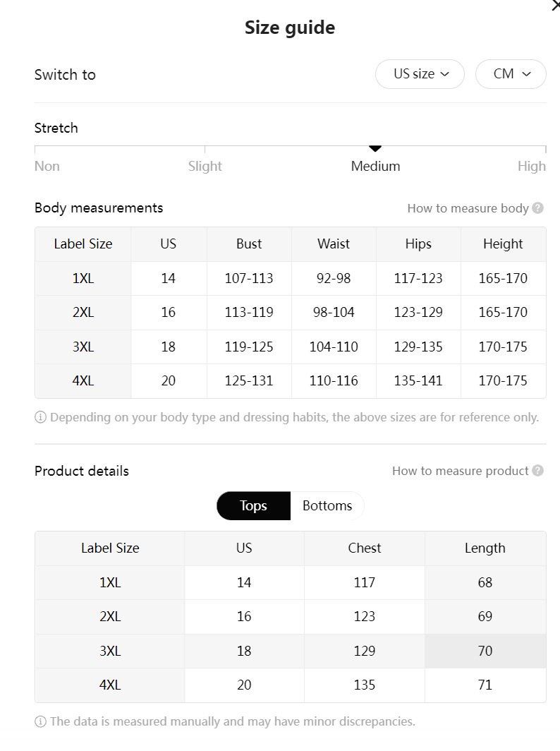Image resolution: width=560 pixels, height=751 pixels.
Task: Click the Slight stretch label
Action: [x=205, y=167]
